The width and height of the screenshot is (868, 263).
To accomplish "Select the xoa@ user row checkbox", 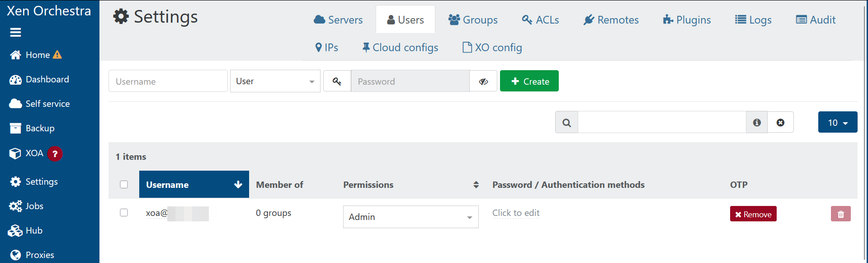I will pos(124,212).
